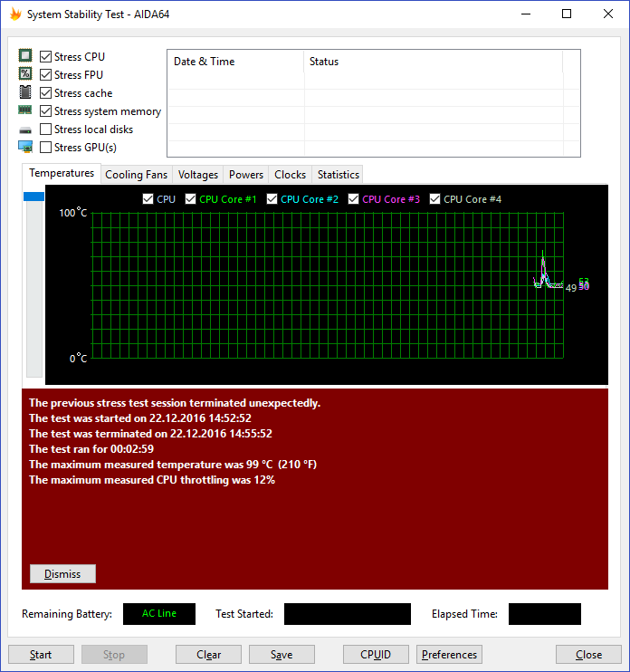Uncheck the Stress CPU checkbox
This screenshot has width=630, height=672.
tap(45, 56)
